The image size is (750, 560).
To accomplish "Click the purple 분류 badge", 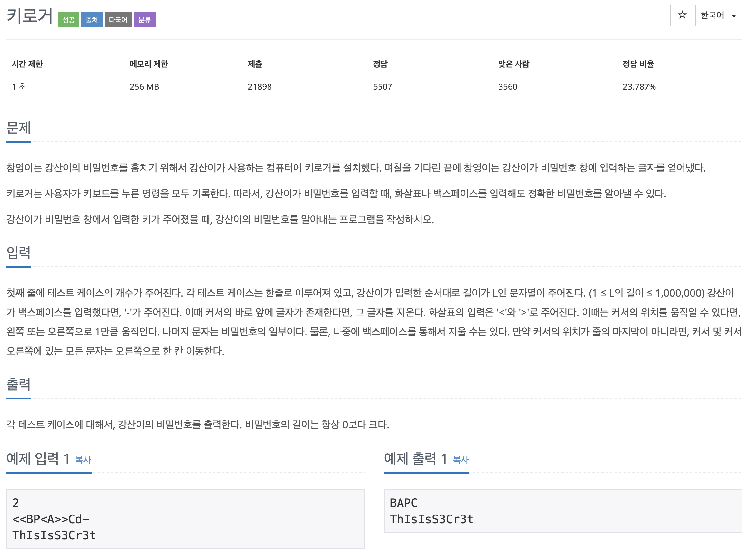I will click(145, 20).
